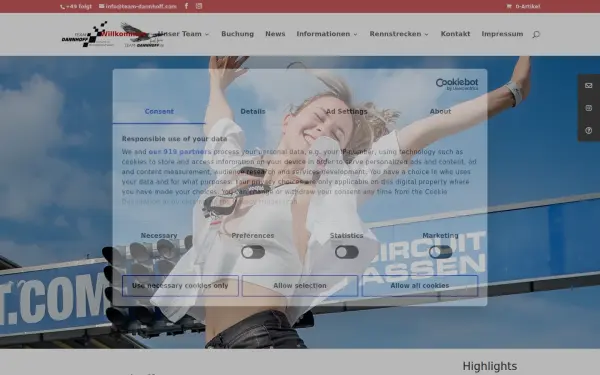The width and height of the screenshot is (600, 375).
Task: Open the Instagram icon in top bar
Action: 199,6
